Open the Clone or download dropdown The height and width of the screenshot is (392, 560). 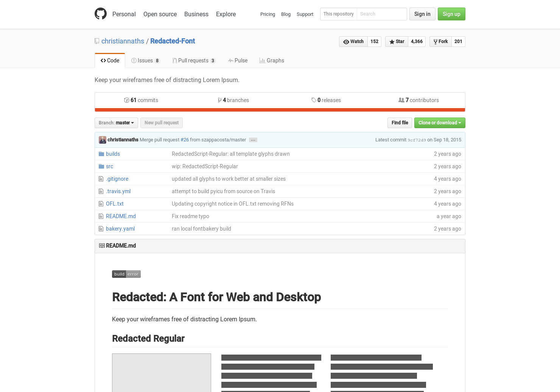coord(440,123)
